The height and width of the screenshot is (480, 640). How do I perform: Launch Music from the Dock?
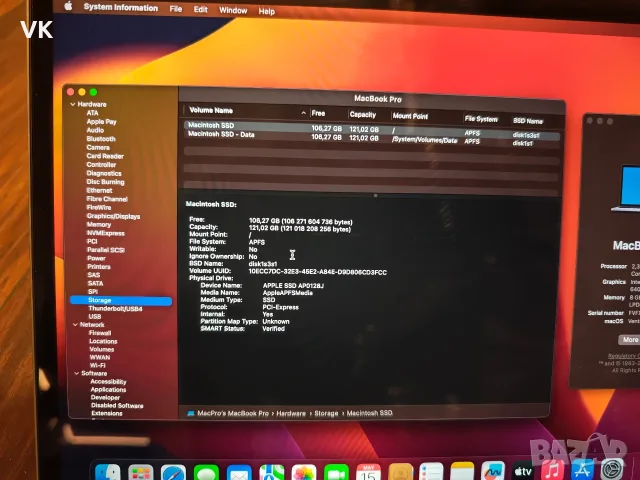[552, 471]
